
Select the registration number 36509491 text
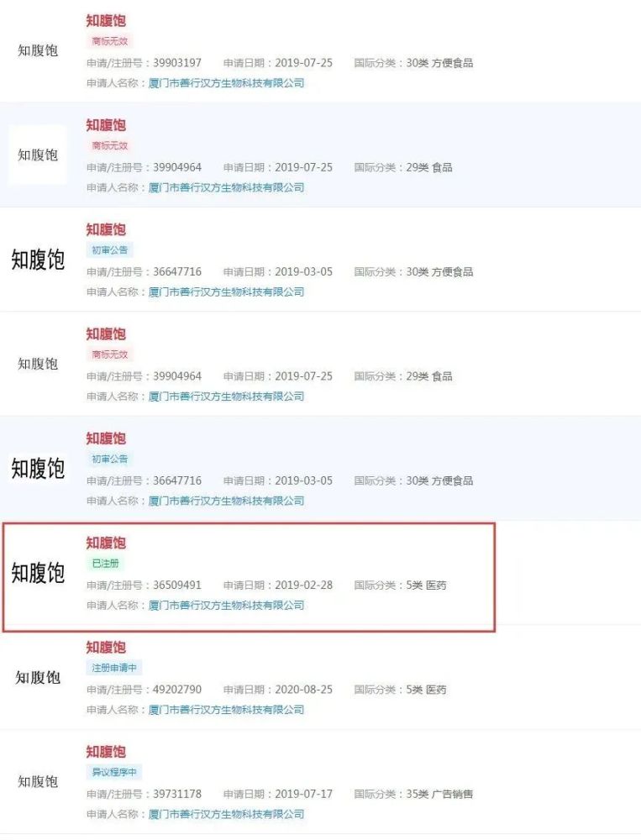pyautogui.click(x=177, y=585)
